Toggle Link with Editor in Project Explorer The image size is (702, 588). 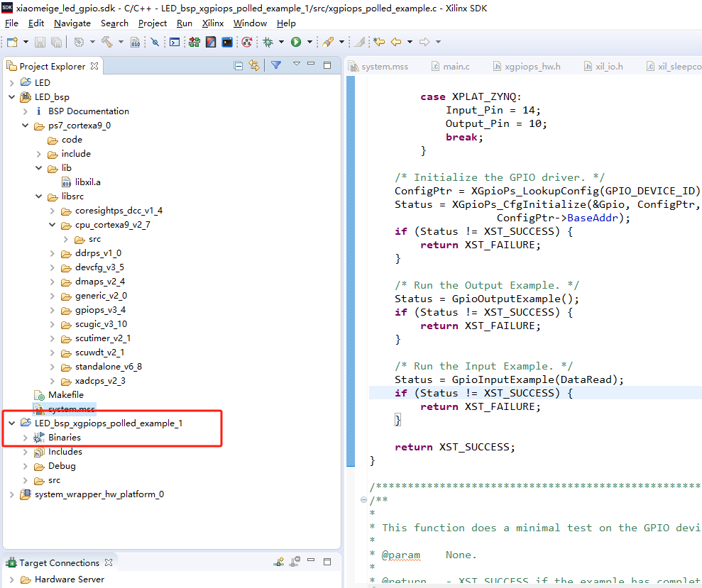(254, 66)
